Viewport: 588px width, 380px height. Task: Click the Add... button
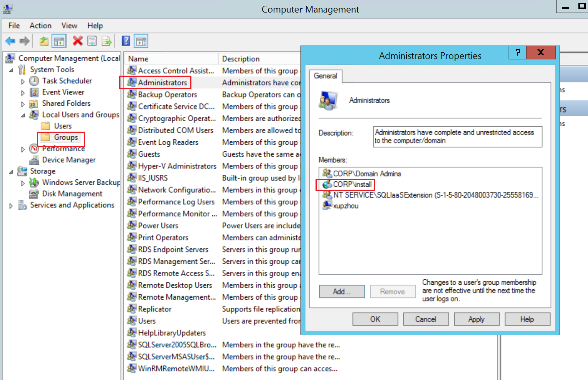point(341,291)
